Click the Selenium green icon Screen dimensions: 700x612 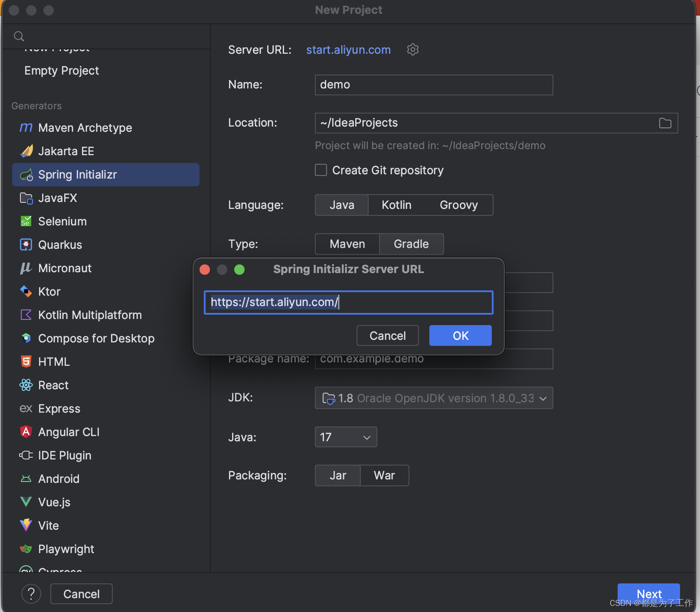(26, 221)
